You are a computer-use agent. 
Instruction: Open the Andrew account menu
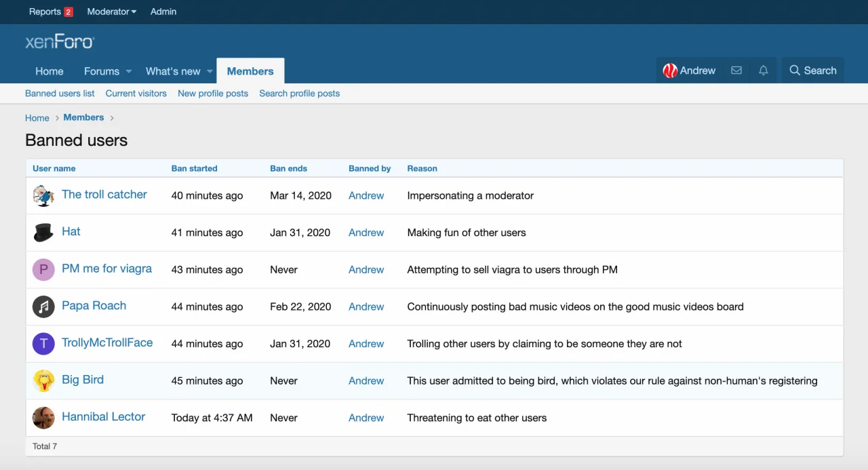(689, 71)
